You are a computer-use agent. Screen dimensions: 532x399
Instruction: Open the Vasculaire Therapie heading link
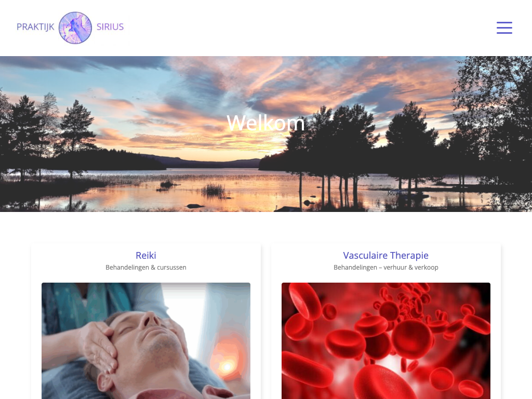(386, 255)
